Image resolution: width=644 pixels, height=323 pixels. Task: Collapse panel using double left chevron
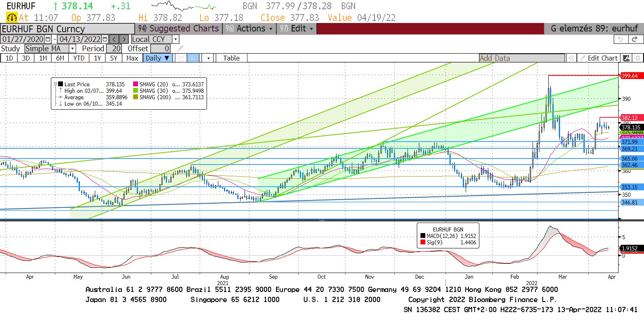click(571, 58)
